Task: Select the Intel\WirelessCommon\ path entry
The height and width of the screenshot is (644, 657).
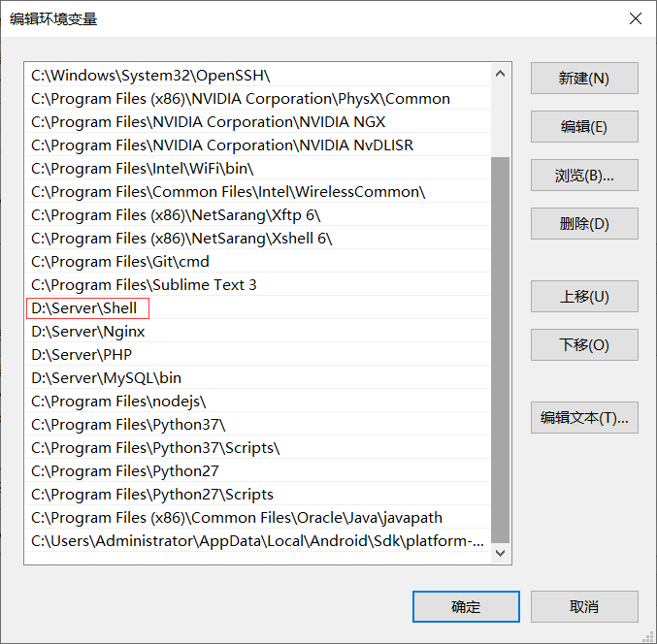Action: click(257, 192)
